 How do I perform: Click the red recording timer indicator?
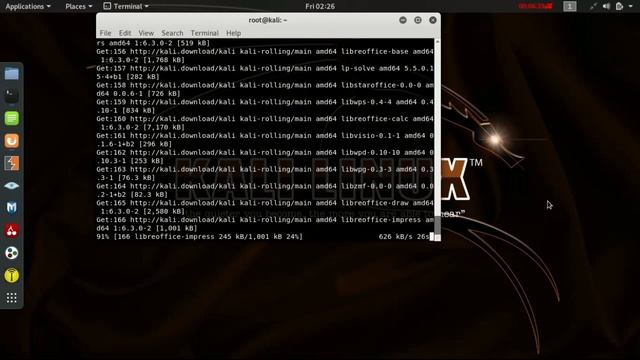536,6
